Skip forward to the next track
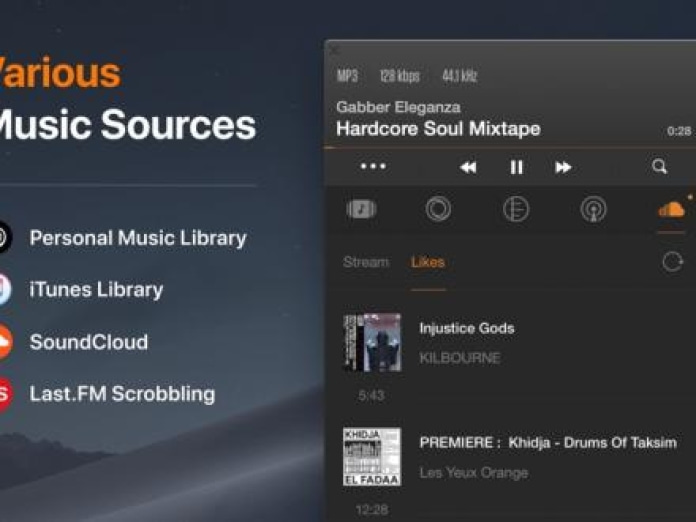The width and height of the screenshot is (696, 522). click(x=563, y=167)
